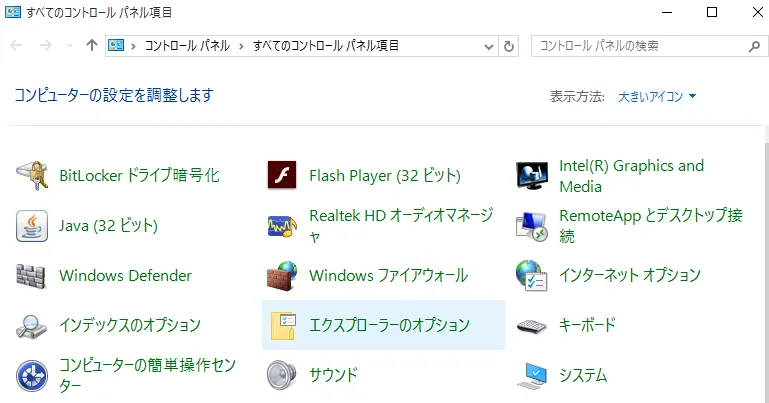Open the Windows ファイアウォール link
Screen dimensions: 769x403
click(x=389, y=276)
